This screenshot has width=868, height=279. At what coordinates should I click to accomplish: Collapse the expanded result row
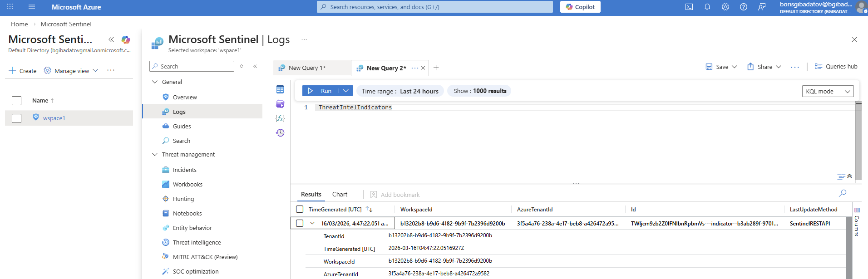pos(312,223)
